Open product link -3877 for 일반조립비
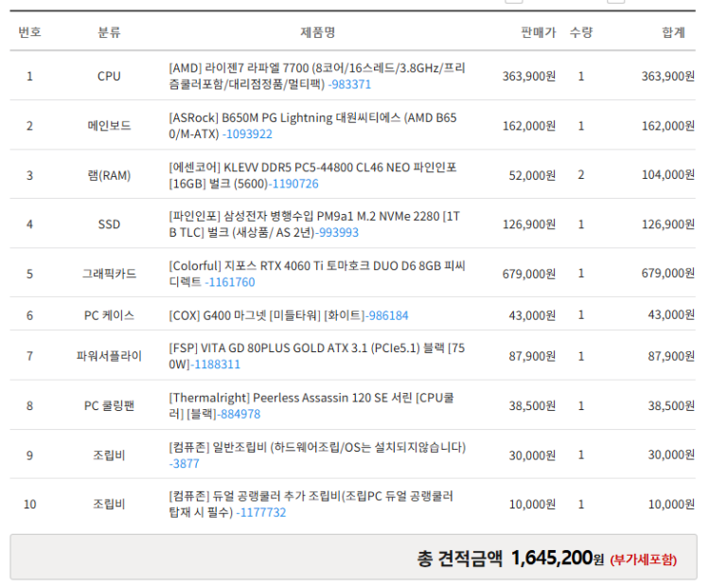Screen dimensions: 710x588 (185, 463)
